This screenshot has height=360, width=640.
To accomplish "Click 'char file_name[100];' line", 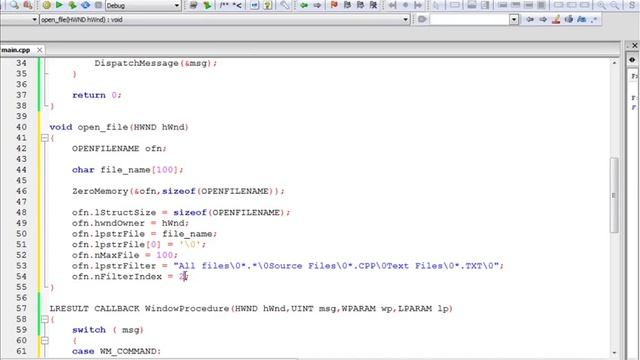I will [128, 170].
